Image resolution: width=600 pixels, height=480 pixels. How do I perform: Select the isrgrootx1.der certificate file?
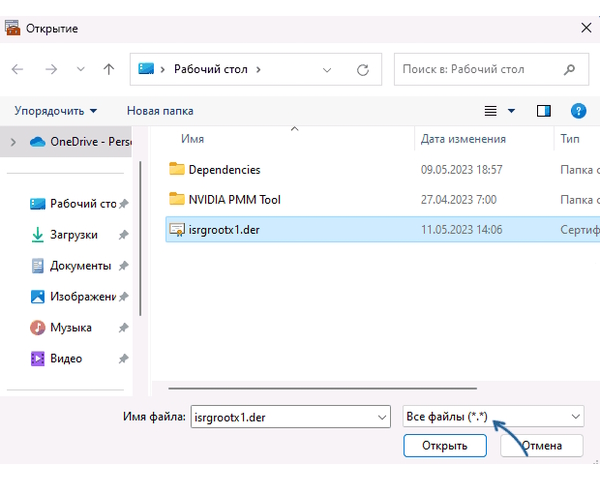click(x=383, y=230)
